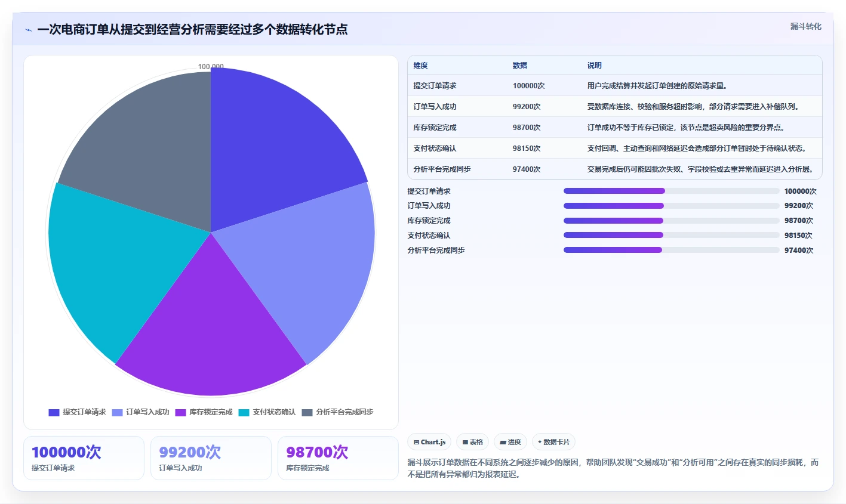This screenshot has height=504, width=846.
Task: Click the 提交订单请求 progress bar
Action: point(672,191)
